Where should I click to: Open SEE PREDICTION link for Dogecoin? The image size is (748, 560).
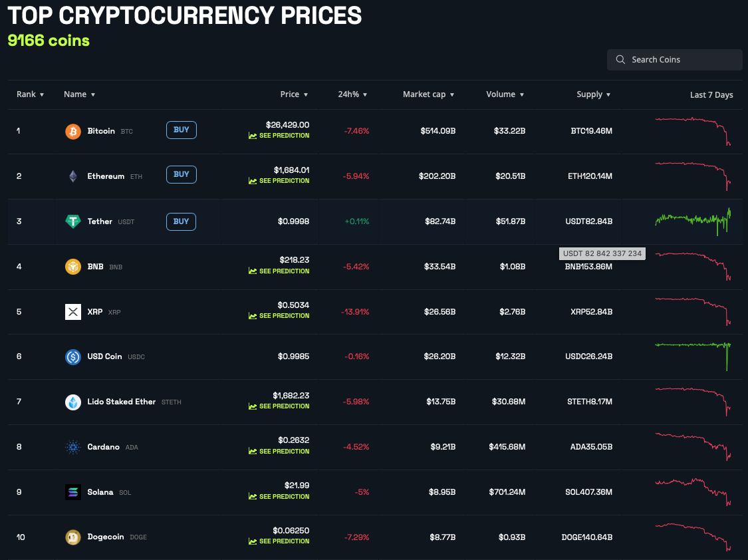tap(285, 541)
